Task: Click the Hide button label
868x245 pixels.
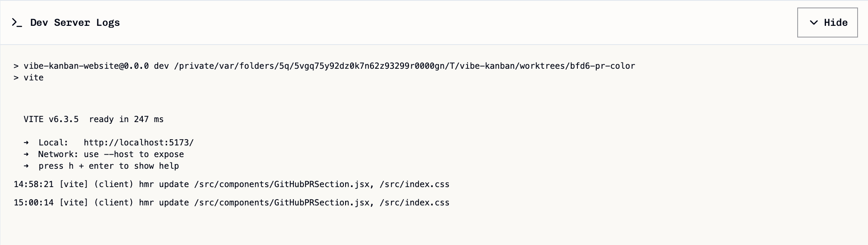Action: pos(836,22)
